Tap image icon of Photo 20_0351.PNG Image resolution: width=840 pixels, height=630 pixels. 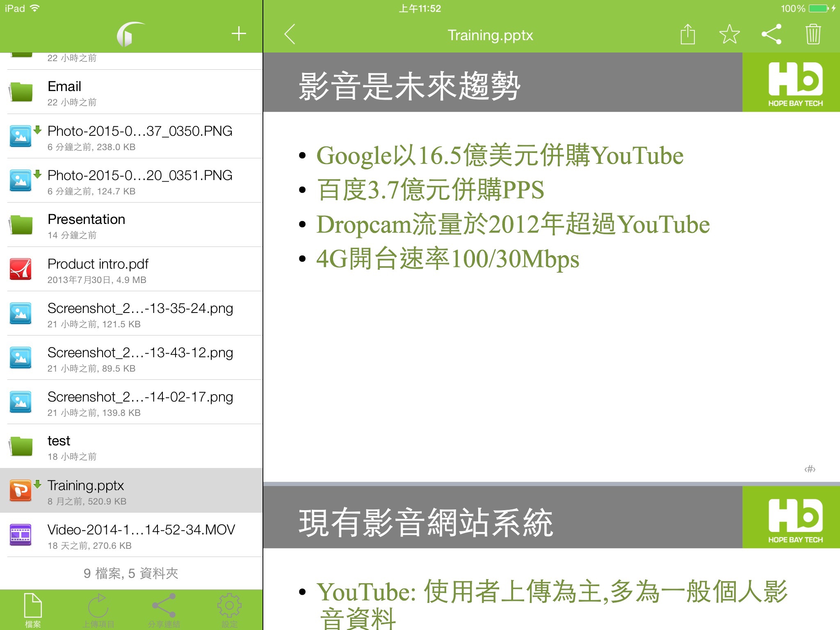click(x=21, y=180)
